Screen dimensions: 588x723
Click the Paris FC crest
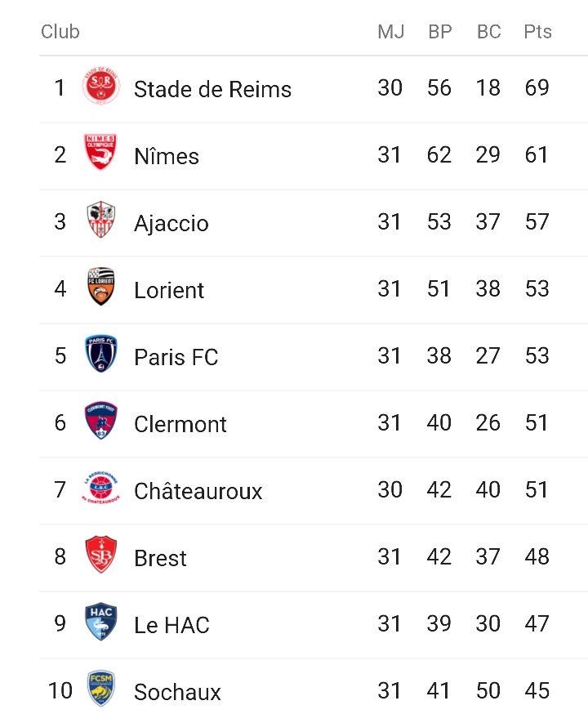tap(101, 355)
